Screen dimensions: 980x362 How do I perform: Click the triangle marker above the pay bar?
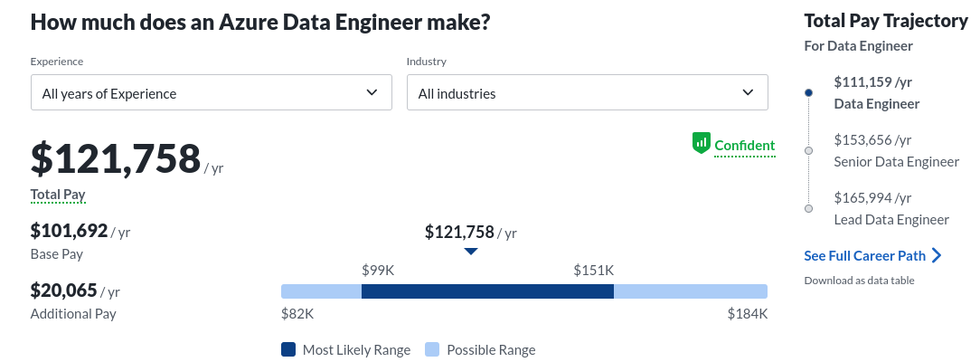pyautogui.click(x=470, y=252)
